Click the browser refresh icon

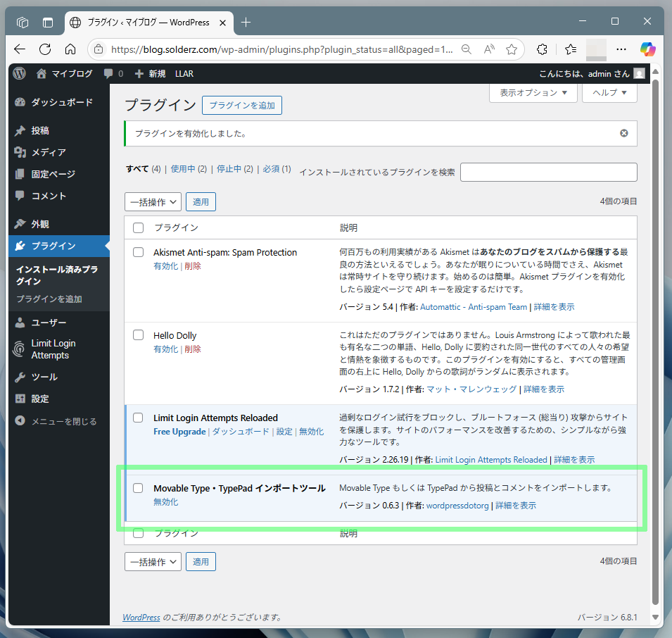[45, 49]
